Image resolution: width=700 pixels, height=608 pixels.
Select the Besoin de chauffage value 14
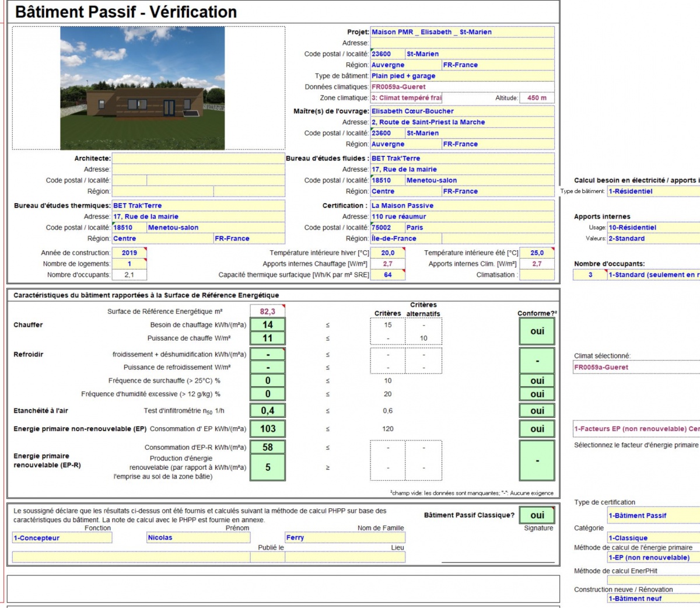point(268,325)
